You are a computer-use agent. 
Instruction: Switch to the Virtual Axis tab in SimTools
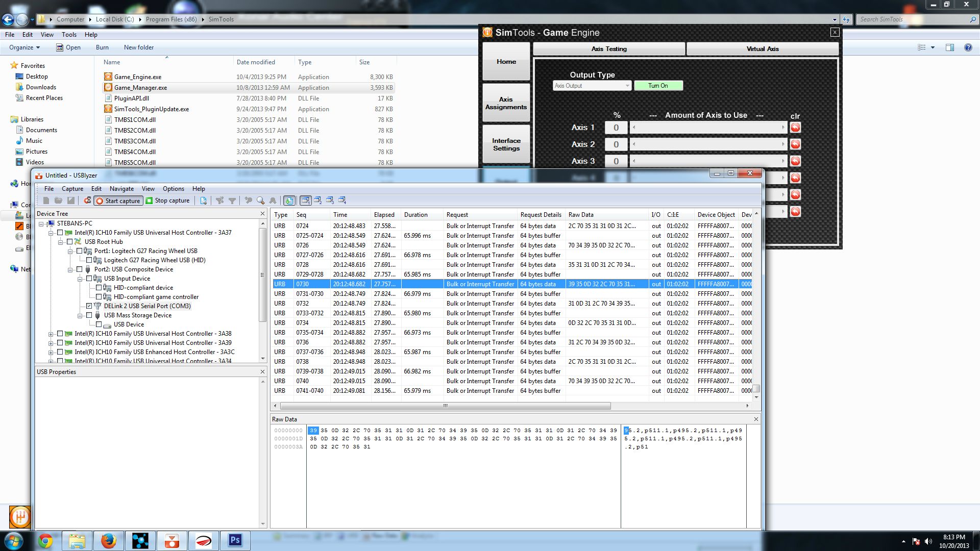click(763, 49)
